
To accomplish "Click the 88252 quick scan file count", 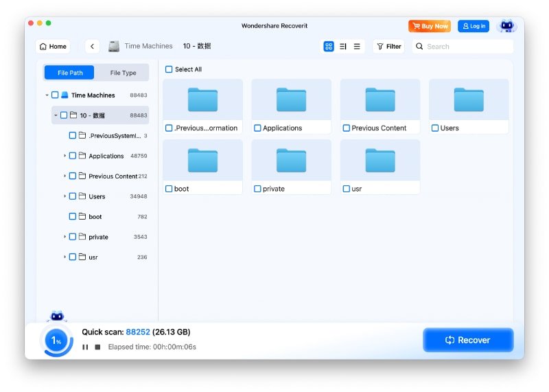I will click(138, 332).
